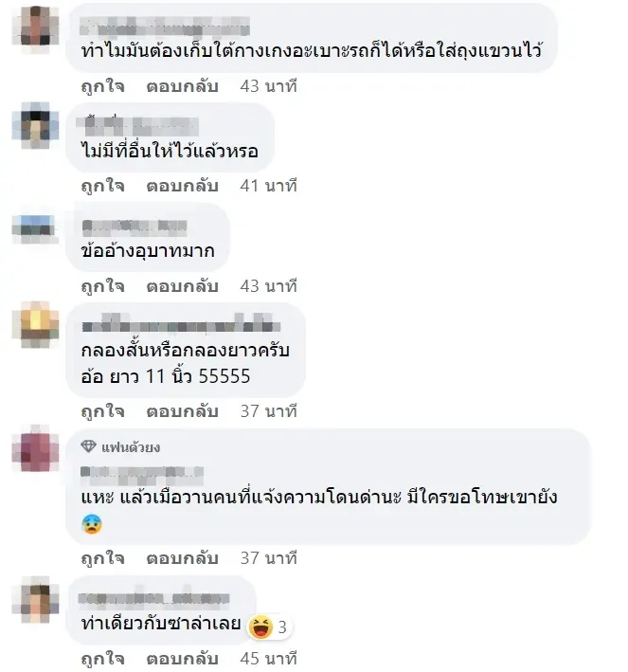
Task: Like the top fan's comment
Action: coord(103,558)
